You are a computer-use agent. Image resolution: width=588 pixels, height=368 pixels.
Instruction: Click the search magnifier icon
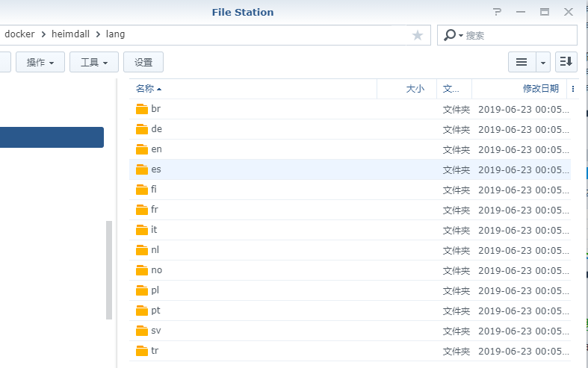coord(450,35)
